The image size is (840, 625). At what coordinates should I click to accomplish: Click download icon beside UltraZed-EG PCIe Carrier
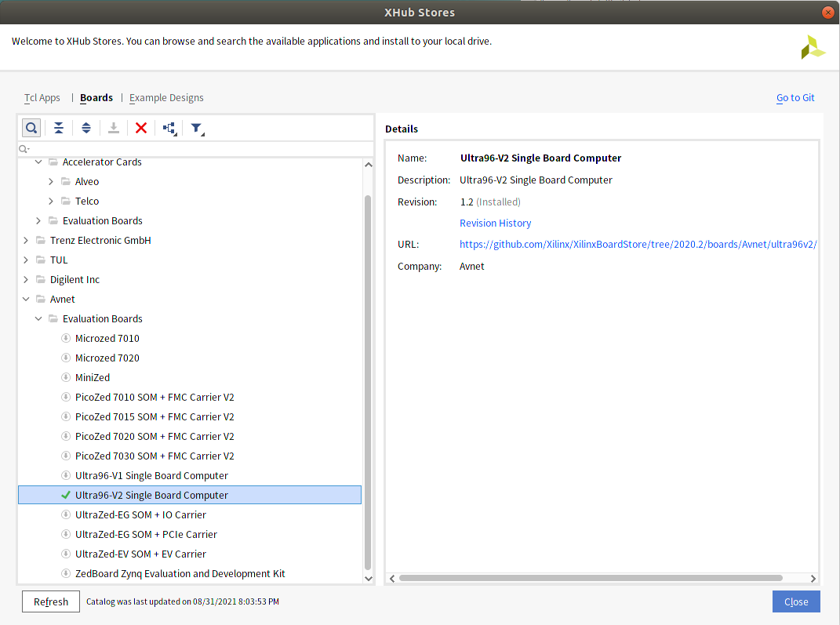66,534
